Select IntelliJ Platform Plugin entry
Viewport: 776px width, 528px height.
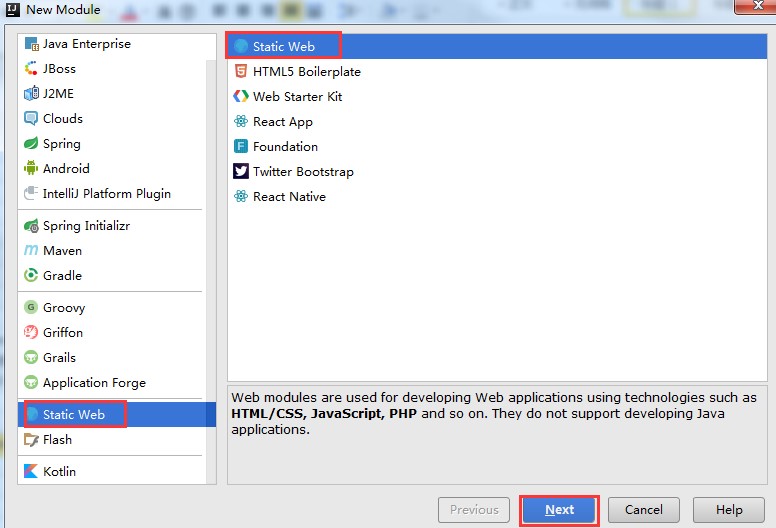(106, 194)
